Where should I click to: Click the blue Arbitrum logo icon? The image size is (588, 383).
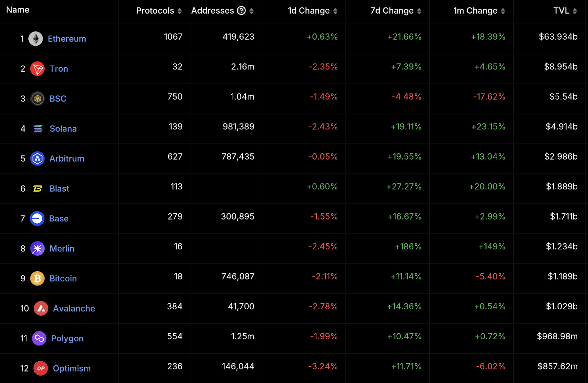37,159
